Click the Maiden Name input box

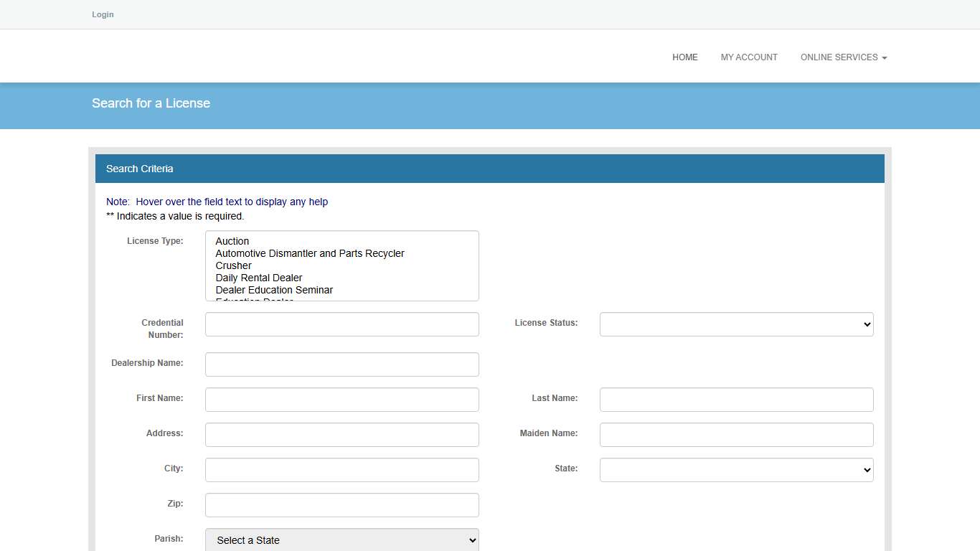[x=735, y=435]
